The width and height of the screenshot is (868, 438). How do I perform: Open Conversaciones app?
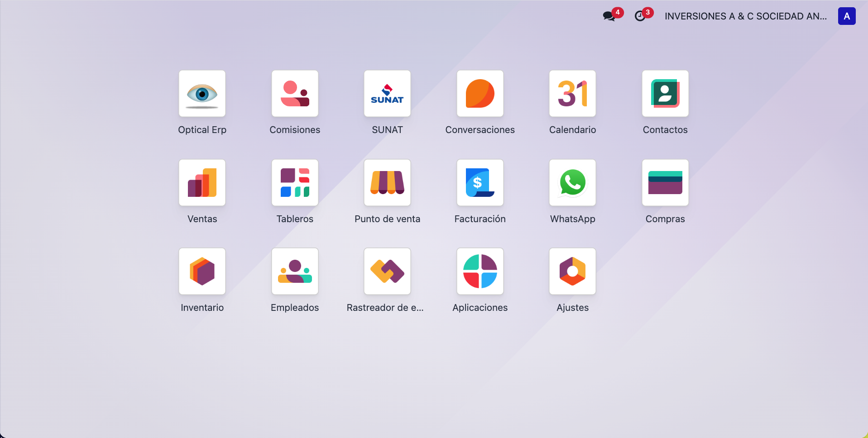pos(480,94)
